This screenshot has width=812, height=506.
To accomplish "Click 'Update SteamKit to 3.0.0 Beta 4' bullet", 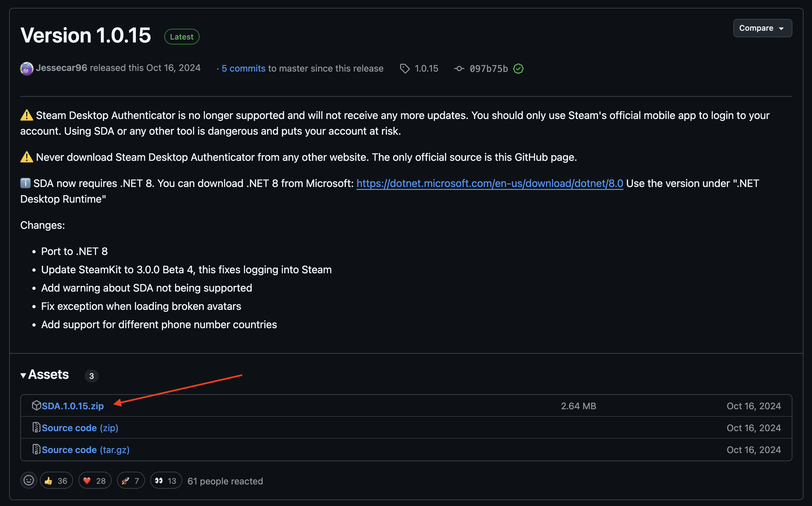I will pyautogui.click(x=186, y=270).
